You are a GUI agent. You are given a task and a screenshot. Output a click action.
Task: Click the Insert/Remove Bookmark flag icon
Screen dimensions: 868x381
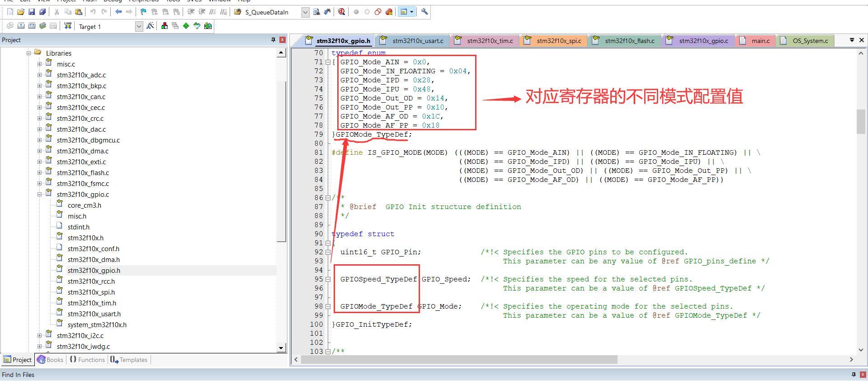pos(143,12)
